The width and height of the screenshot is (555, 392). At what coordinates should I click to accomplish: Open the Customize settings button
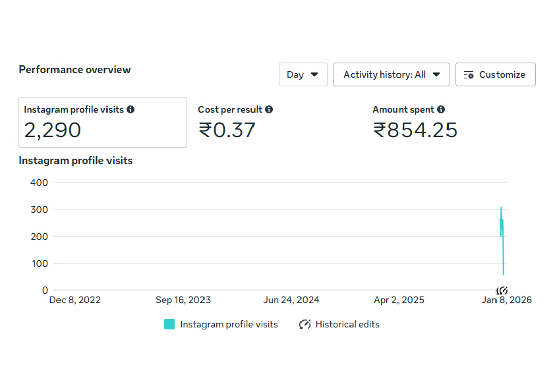(495, 74)
